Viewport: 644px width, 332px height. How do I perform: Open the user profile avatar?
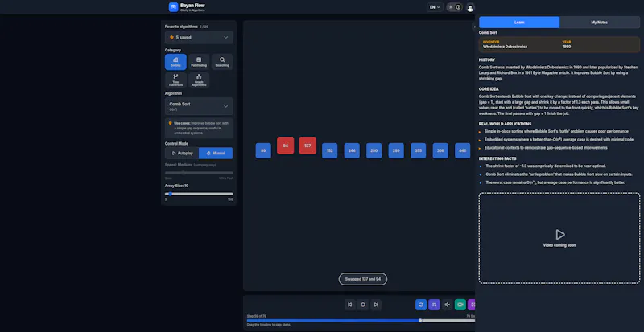tap(470, 7)
